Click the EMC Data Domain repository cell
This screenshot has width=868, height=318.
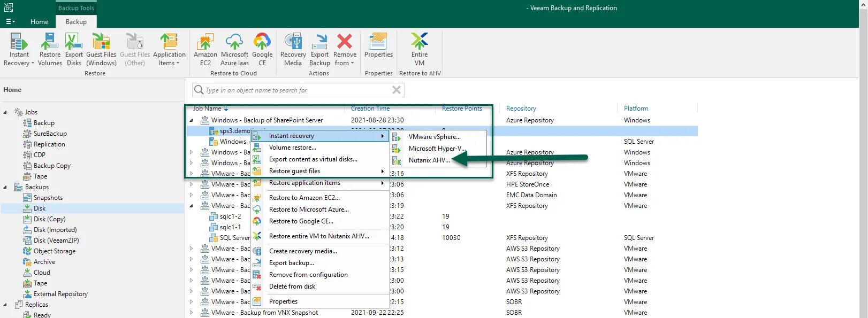click(531, 195)
